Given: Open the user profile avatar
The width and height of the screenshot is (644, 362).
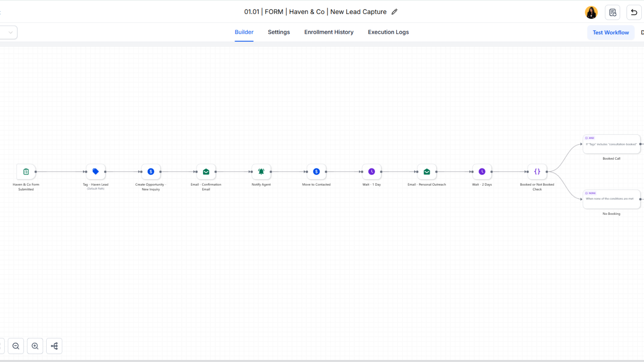Looking at the screenshot, I should (x=591, y=12).
